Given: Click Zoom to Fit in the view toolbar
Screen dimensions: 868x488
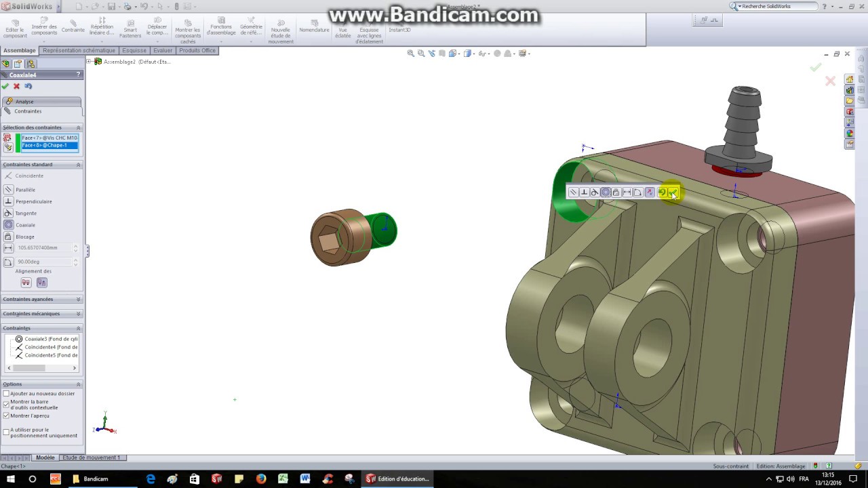Looking at the screenshot, I should [410, 54].
